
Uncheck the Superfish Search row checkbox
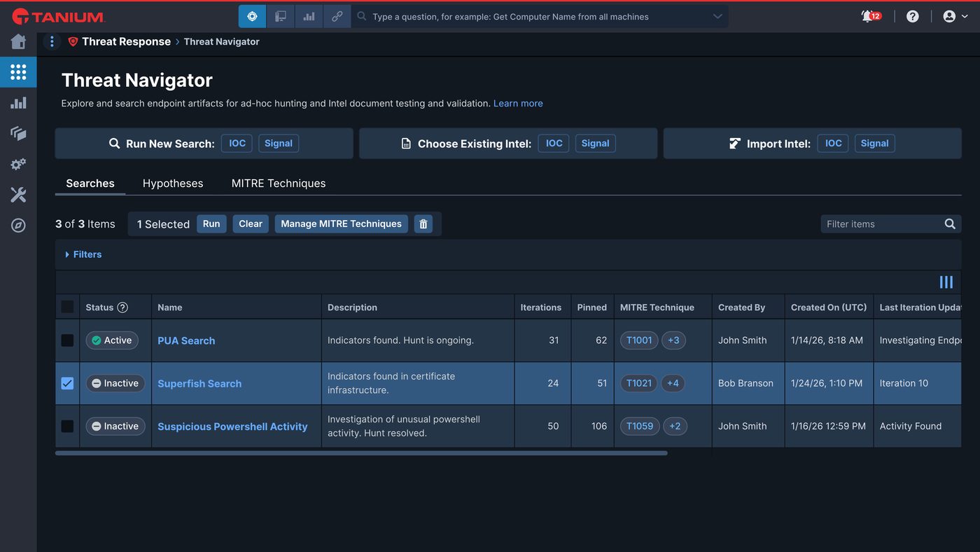click(x=67, y=383)
